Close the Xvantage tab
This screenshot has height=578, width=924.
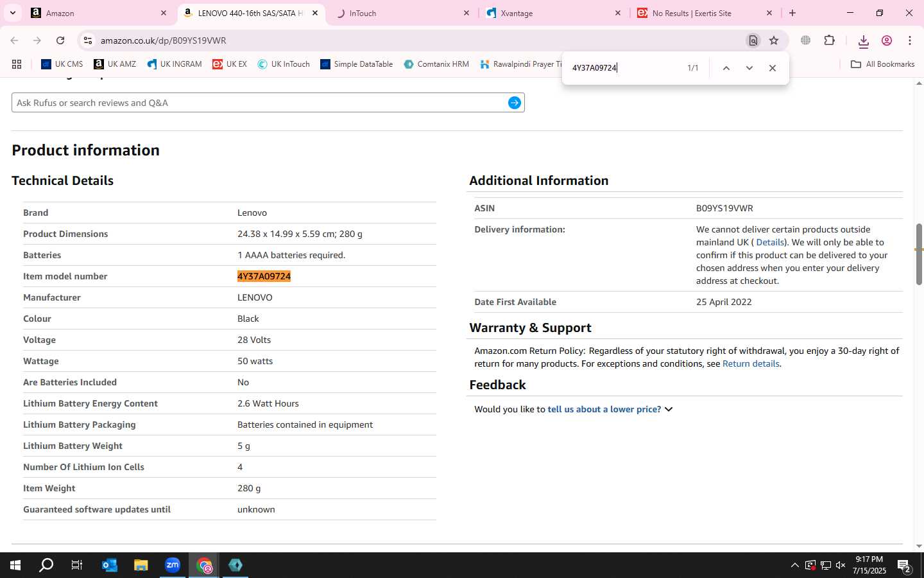pos(618,13)
